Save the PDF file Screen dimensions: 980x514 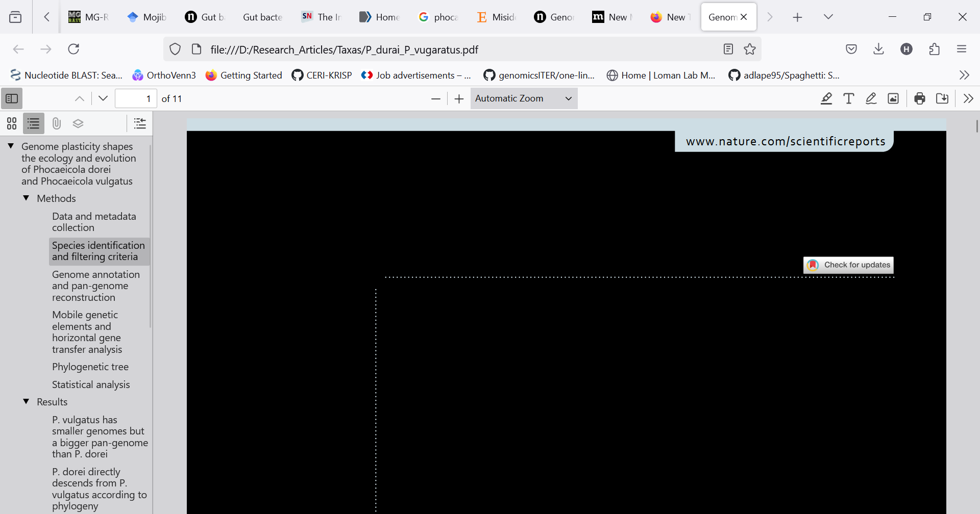942,98
